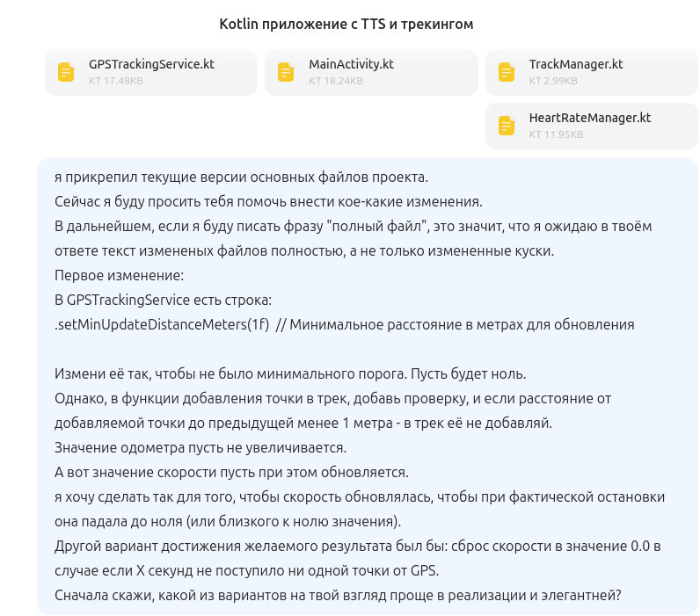The height and width of the screenshot is (616, 700).
Task: Click the line starting "Измени её так"
Action: 290,373
